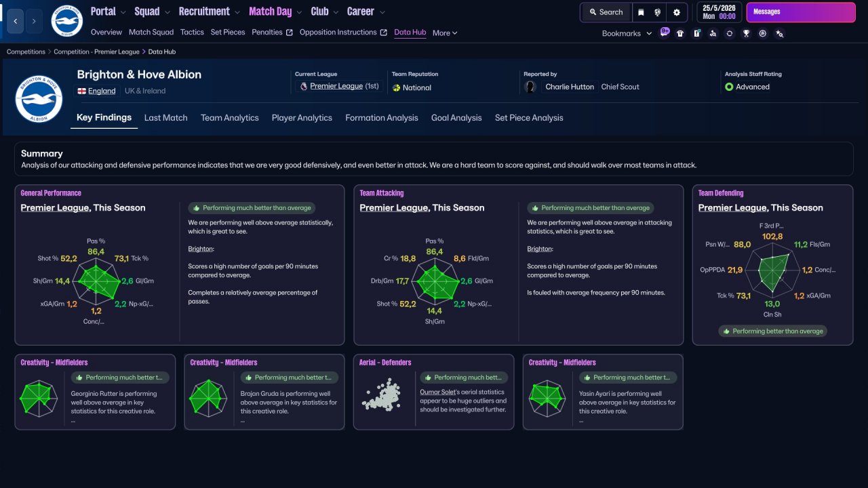Click the General Performance radar chart
This screenshot has height=488, width=868.
tap(96, 282)
